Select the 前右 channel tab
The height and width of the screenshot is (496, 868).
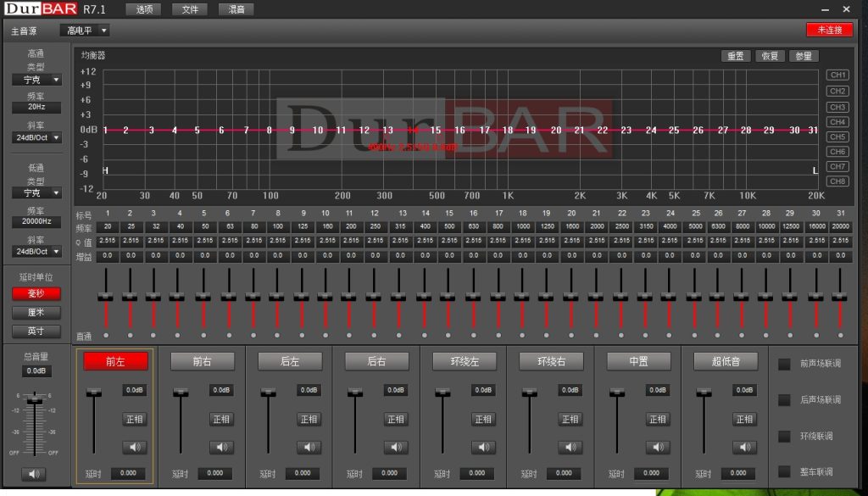(x=203, y=361)
